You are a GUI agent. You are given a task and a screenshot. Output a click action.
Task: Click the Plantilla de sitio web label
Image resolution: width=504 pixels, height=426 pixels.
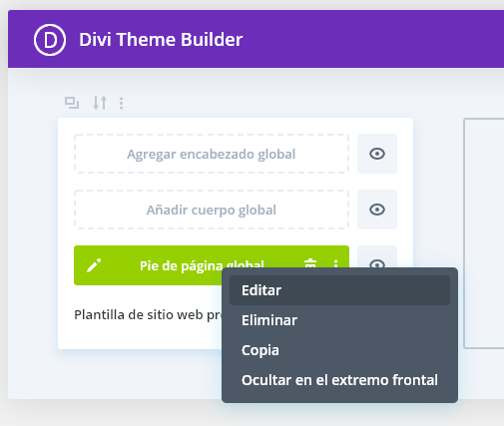pyautogui.click(x=148, y=315)
